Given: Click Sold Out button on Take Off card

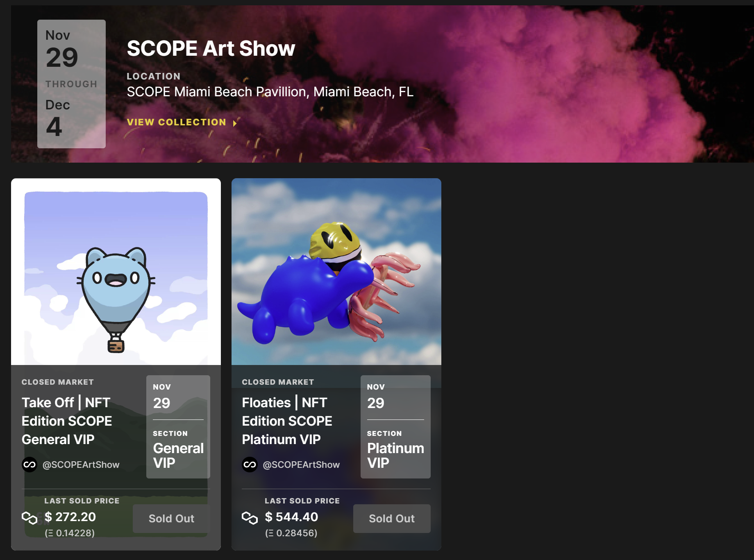Looking at the screenshot, I should [x=171, y=519].
